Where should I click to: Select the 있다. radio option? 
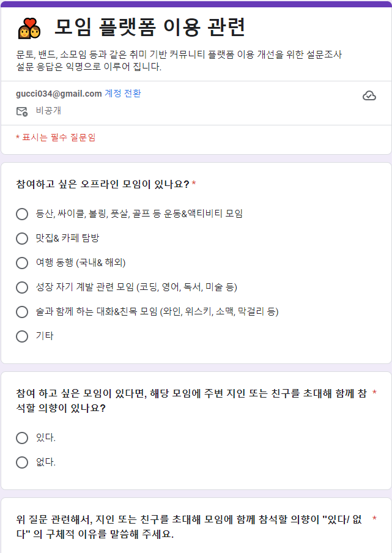coord(22,437)
